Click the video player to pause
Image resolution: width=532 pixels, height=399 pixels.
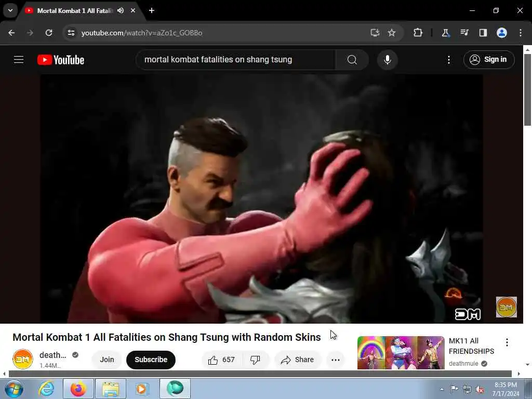click(x=261, y=198)
